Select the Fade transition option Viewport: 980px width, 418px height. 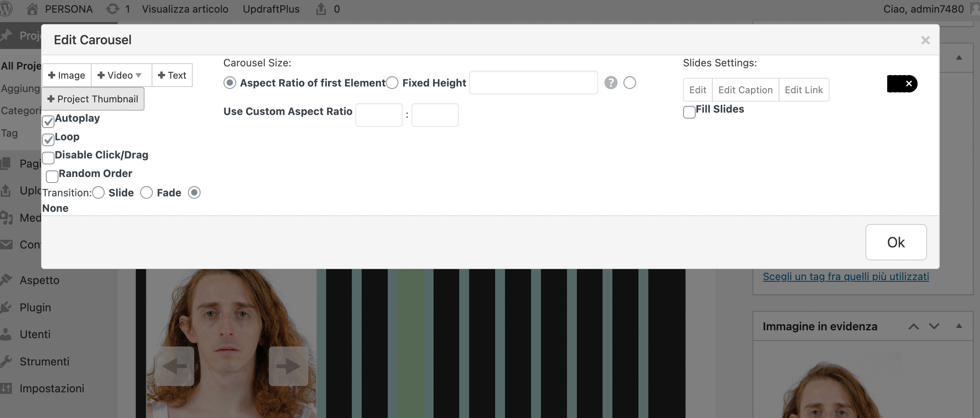coord(146,193)
